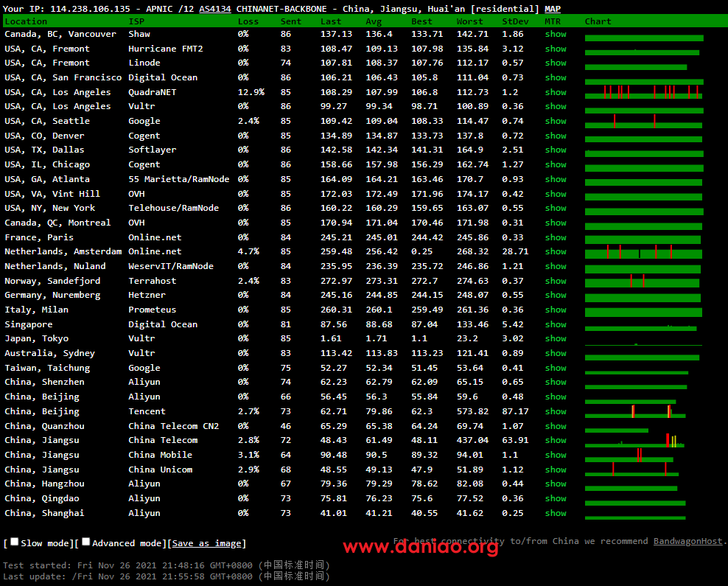Show MTR for Jiangsu China Unicom row
The width and height of the screenshot is (728, 586).
pos(556,470)
